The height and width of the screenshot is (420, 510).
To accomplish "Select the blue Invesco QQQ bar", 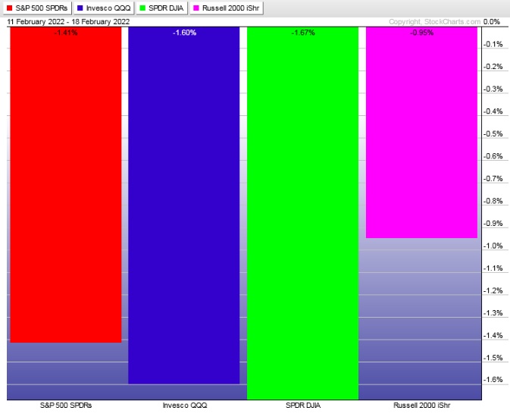I will click(184, 205).
